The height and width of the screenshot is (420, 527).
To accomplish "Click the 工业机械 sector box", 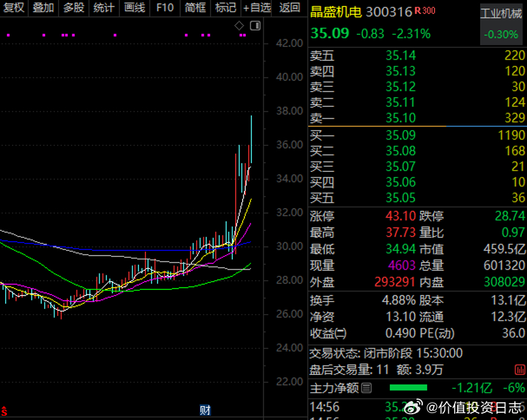I will (x=500, y=24).
